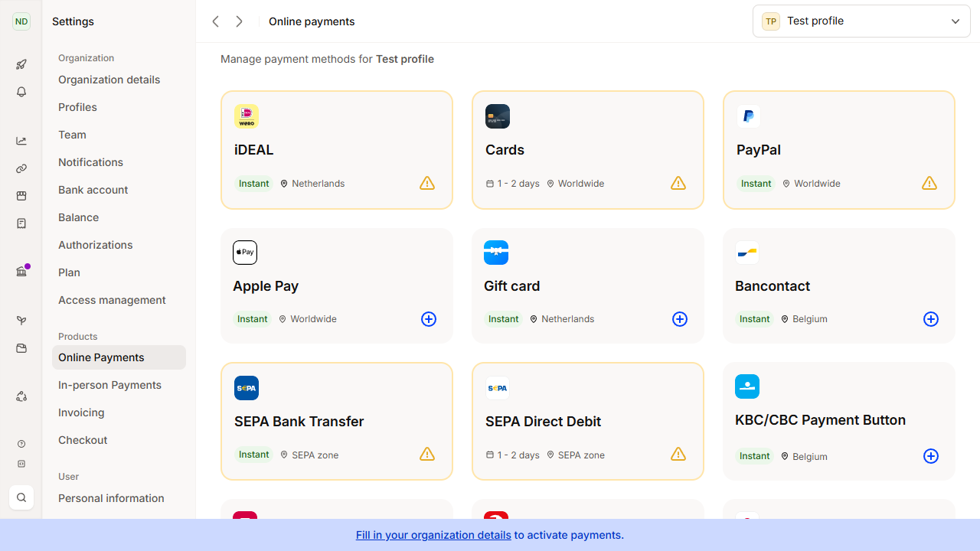
Task: Click the SEPA Direct Debit warning icon
Action: click(x=678, y=455)
